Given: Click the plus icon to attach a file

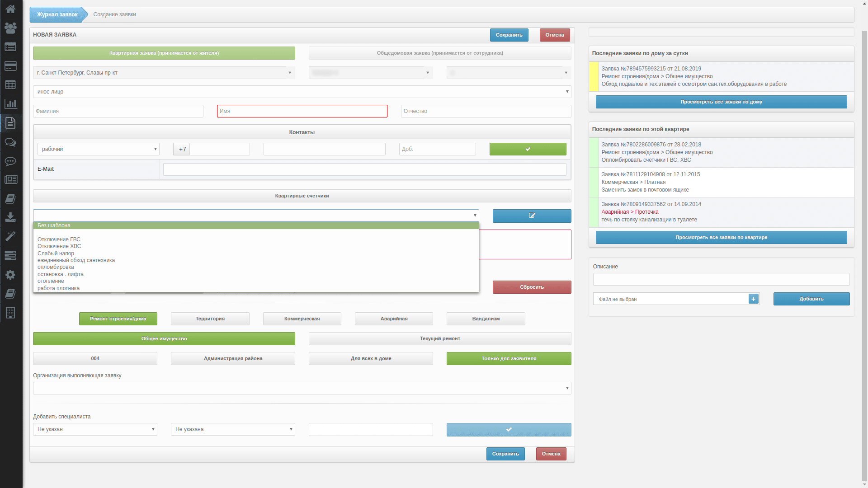Looking at the screenshot, I should [x=753, y=299].
